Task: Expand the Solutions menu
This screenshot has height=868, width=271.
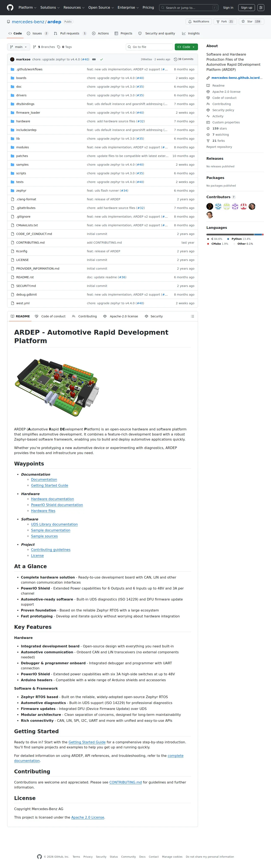Action: [50, 7]
